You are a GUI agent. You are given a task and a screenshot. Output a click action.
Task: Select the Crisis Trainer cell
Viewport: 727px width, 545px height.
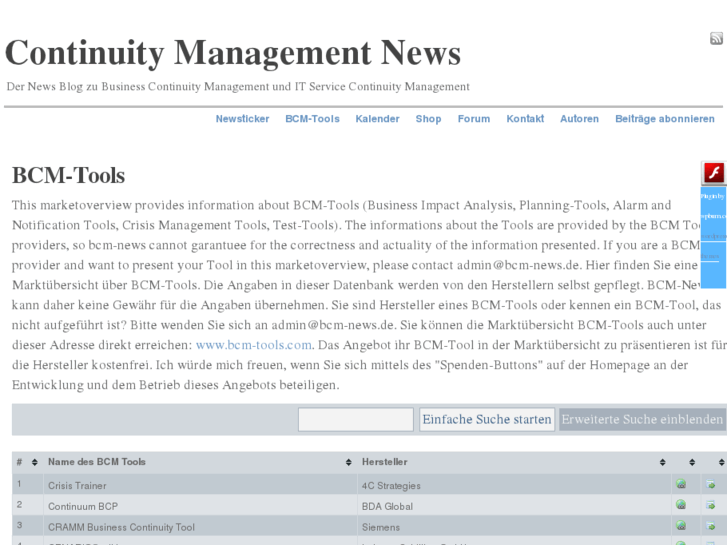coord(200,485)
